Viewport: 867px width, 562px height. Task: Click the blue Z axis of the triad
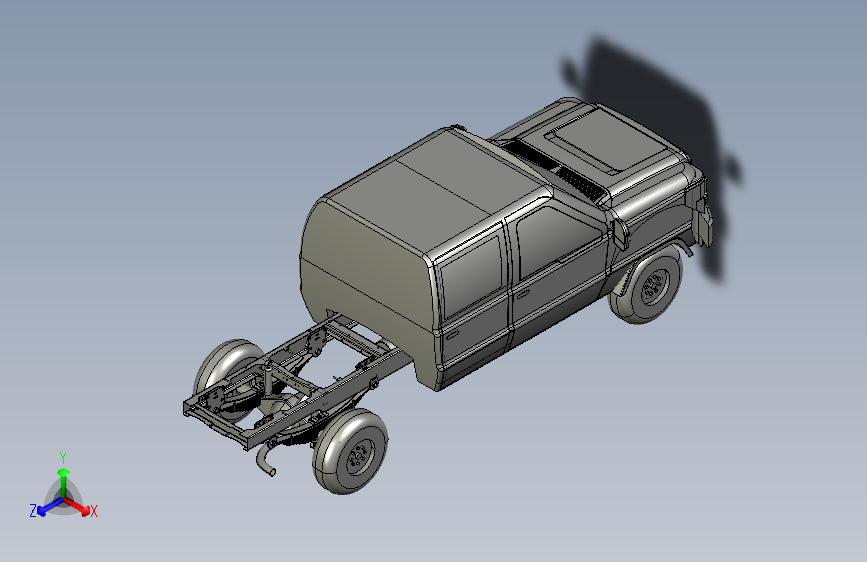tap(50, 507)
